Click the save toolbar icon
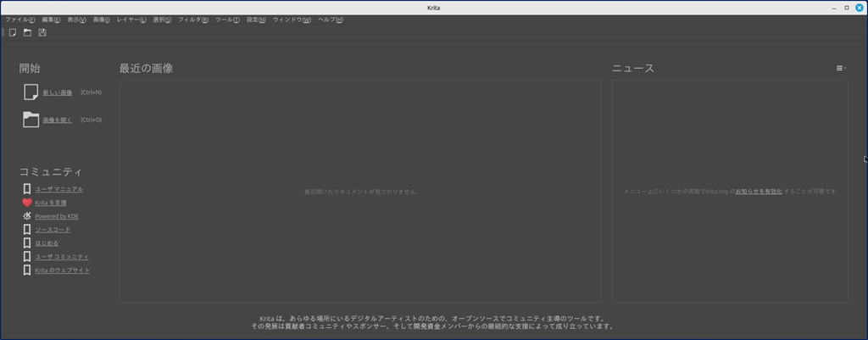 coord(42,32)
